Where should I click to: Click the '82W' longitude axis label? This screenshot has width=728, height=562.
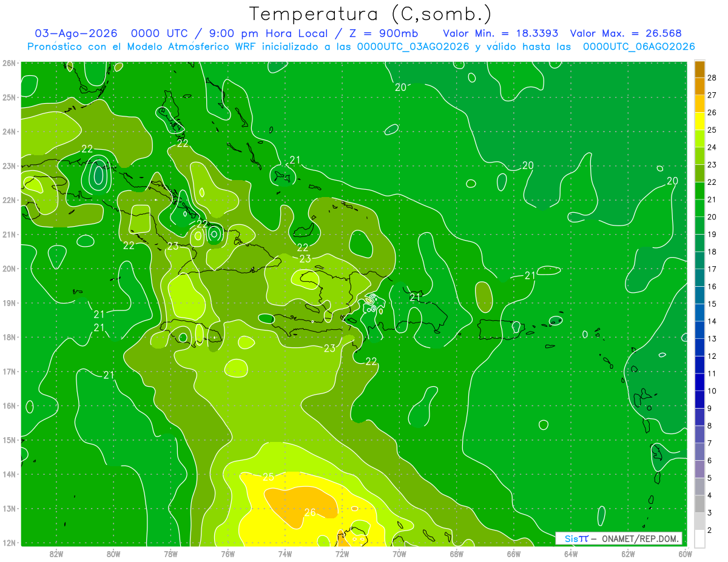point(56,554)
